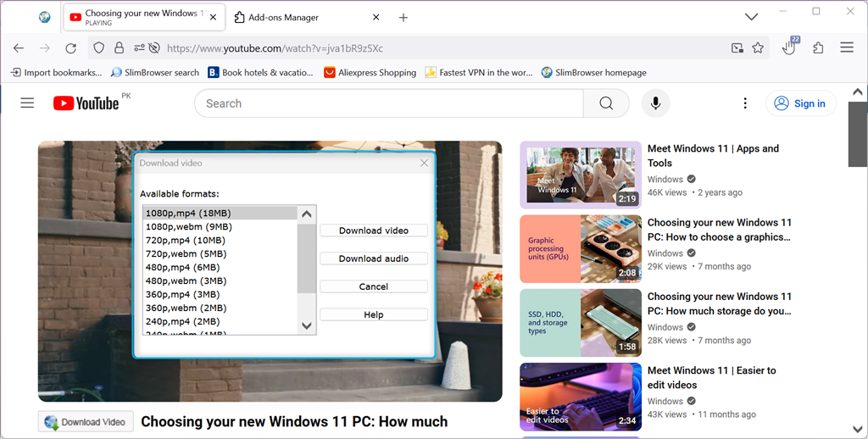Click the Sign in button

[800, 103]
